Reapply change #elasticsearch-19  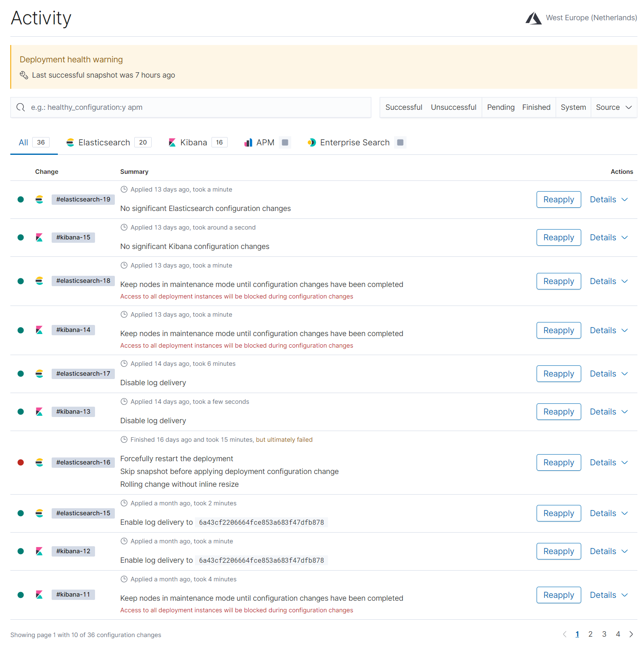tap(558, 199)
